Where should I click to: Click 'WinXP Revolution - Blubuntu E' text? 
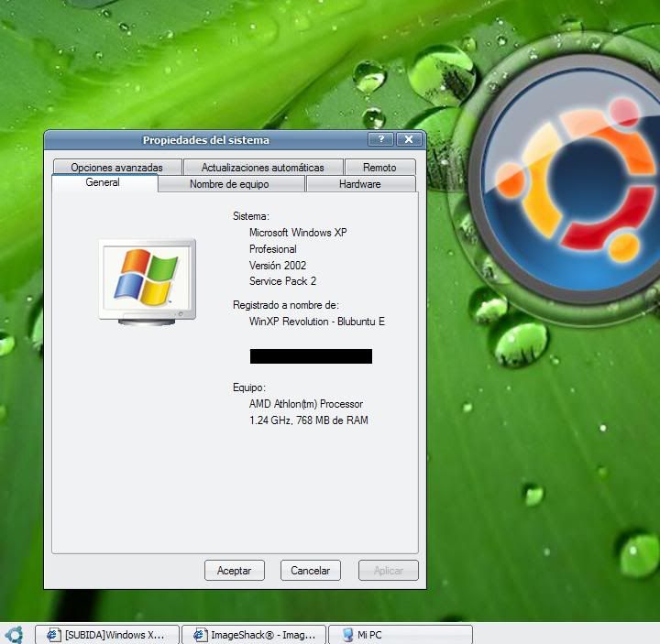(317, 322)
